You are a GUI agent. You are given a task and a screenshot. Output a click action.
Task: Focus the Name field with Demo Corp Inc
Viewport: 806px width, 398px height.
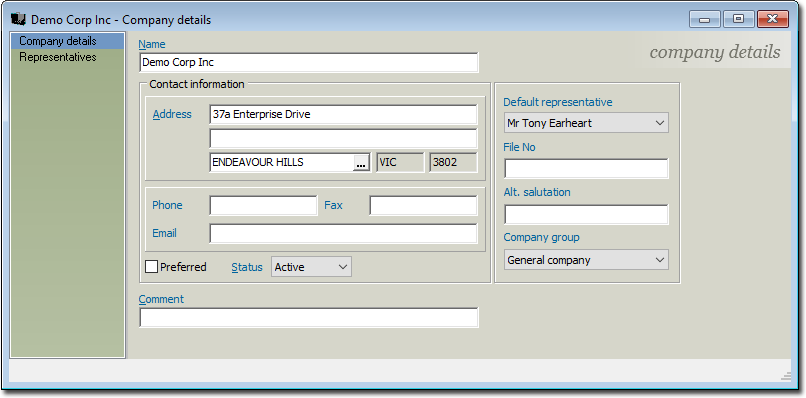[308, 63]
